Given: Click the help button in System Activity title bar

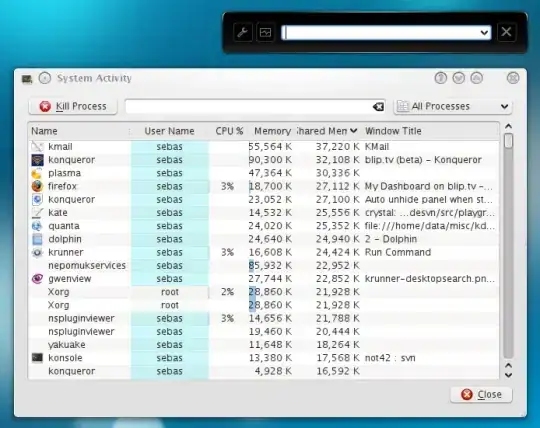Looking at the screenshot, I should [x=440, y=78].
